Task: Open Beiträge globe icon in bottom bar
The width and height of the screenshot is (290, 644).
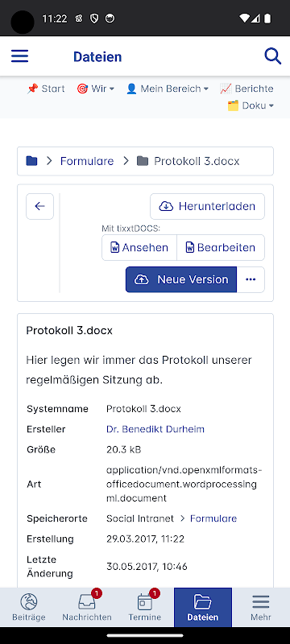Action: tap(29, 602)
